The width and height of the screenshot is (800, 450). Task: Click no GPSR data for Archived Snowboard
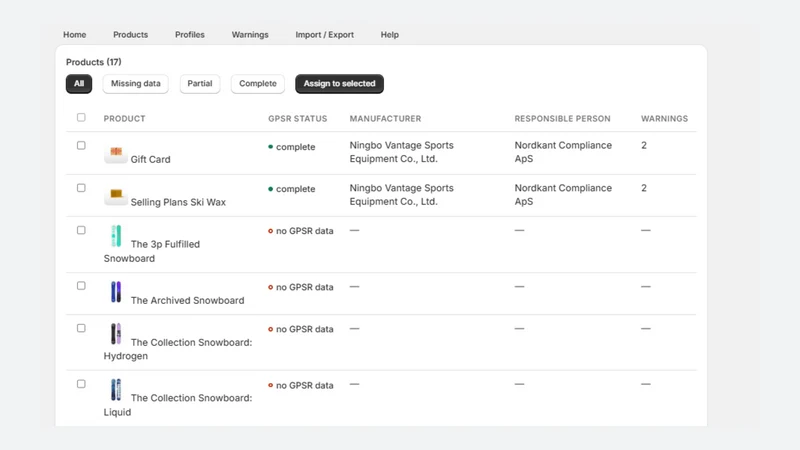click(x=301, y=287)
